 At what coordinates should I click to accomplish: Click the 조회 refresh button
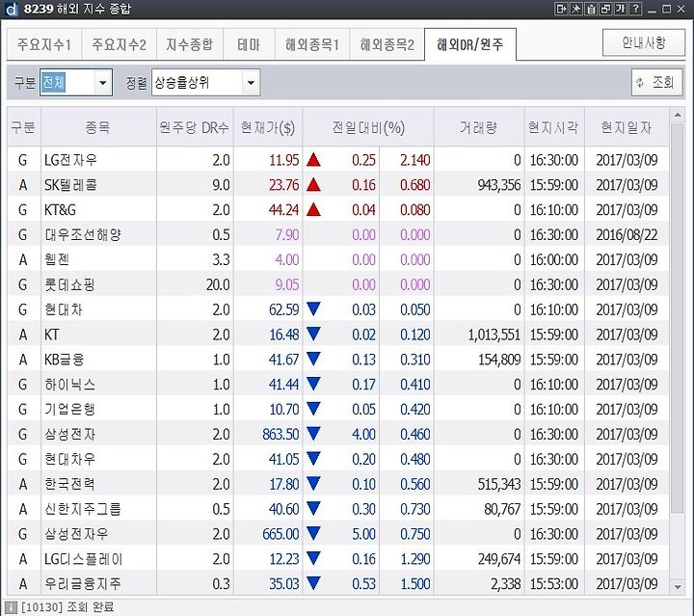(x=656, y=82)
